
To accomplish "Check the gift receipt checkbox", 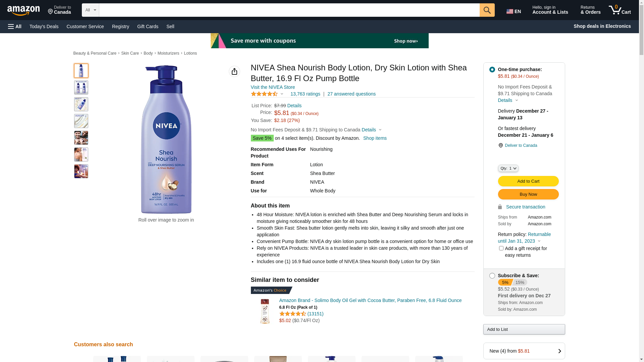I will (x=501, y=248).
